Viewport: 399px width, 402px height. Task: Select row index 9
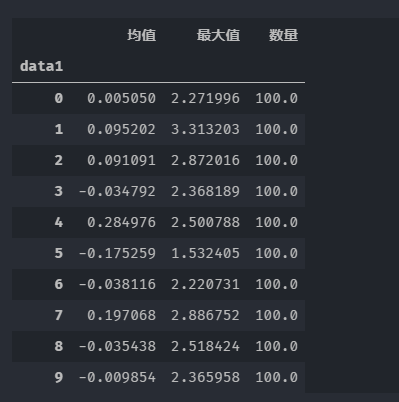[59, 377]
